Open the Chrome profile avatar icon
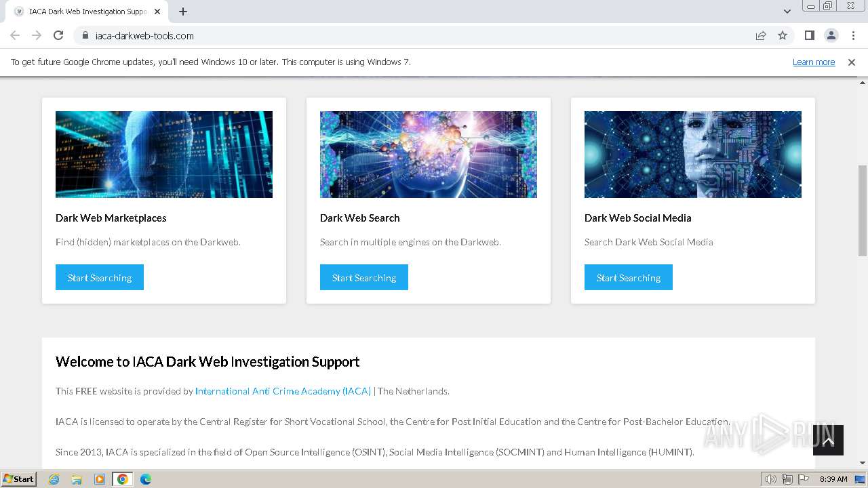Viewport: 868px width, 488px height. 831,35
